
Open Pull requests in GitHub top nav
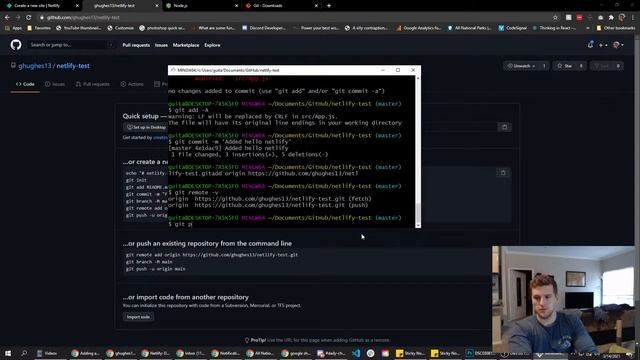136,45
